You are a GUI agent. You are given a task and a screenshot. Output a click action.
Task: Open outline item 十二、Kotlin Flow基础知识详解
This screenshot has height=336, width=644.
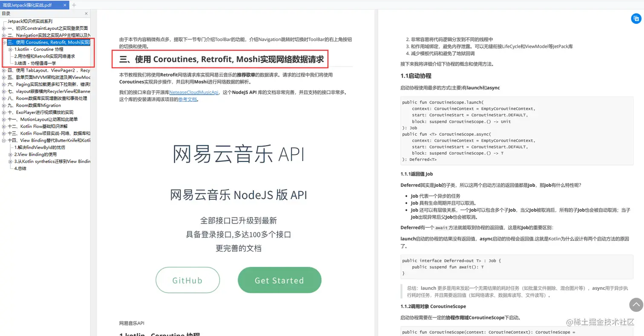pyautogui.click(x=37, y=126)
